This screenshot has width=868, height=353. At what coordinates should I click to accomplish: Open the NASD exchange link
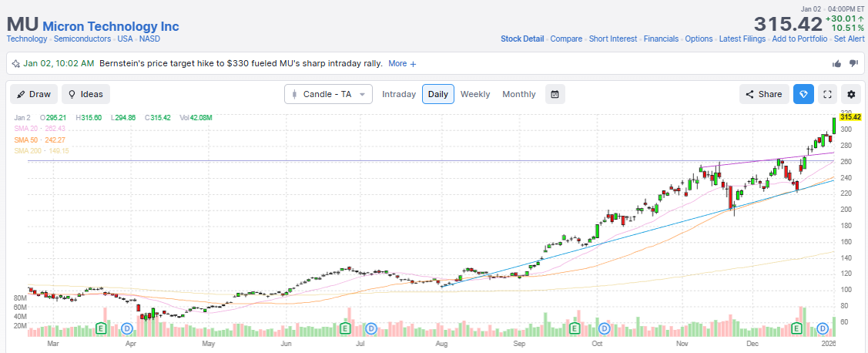(149, 39)
